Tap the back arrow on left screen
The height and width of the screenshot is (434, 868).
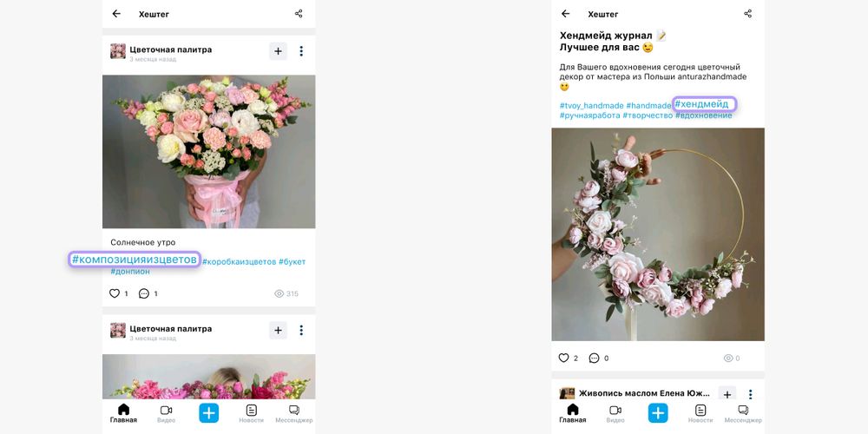pos(116,14)
